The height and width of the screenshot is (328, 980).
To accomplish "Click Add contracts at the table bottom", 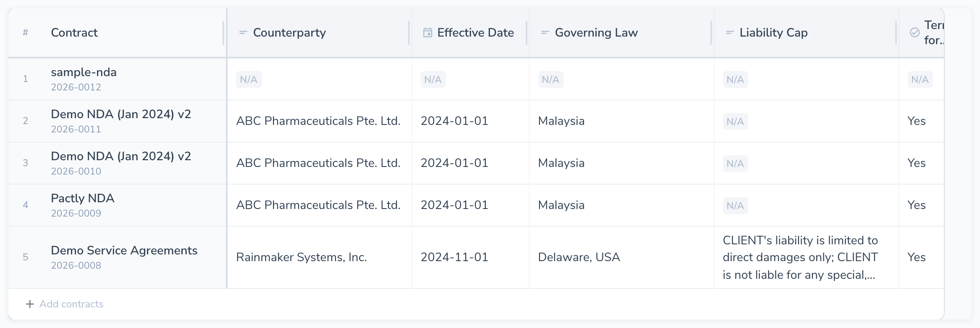I will pyautogui.click(x=71, y=304).
